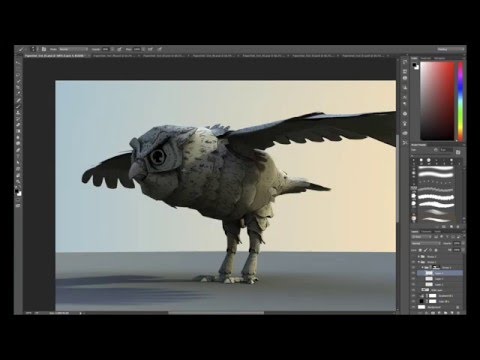
Task: Select the Crop tool in the left toolbar
Action: [x=19, y=87]
